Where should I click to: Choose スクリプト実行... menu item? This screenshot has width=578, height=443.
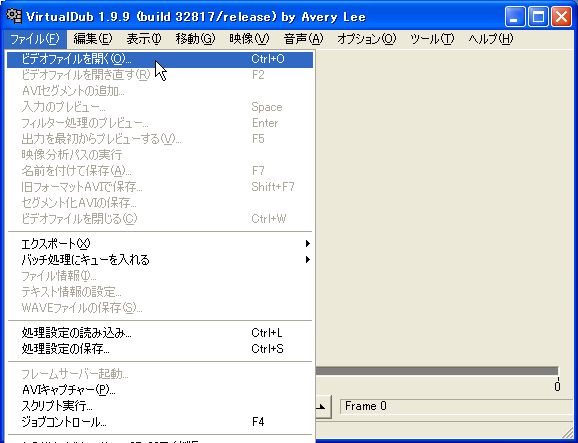[x=160, y=406]
